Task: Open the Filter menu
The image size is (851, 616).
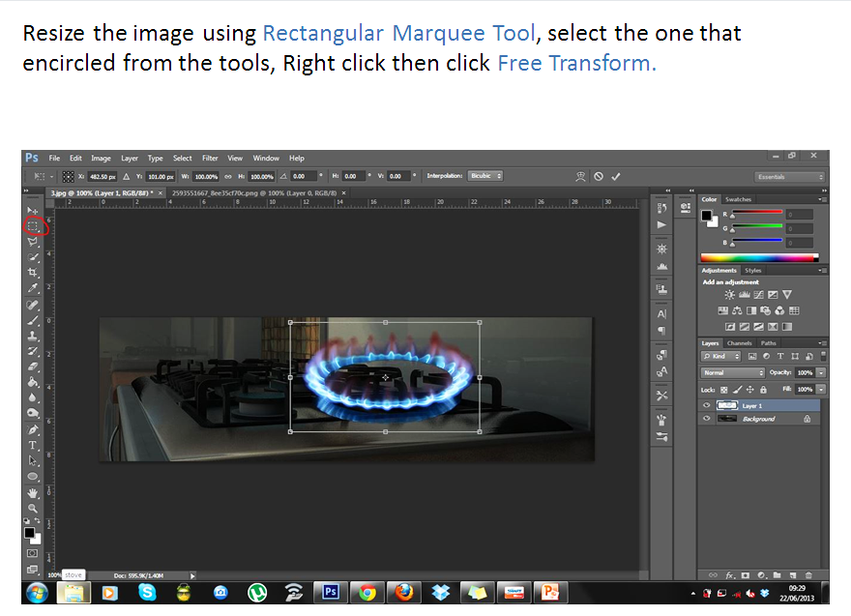Action: pos(210,158)
